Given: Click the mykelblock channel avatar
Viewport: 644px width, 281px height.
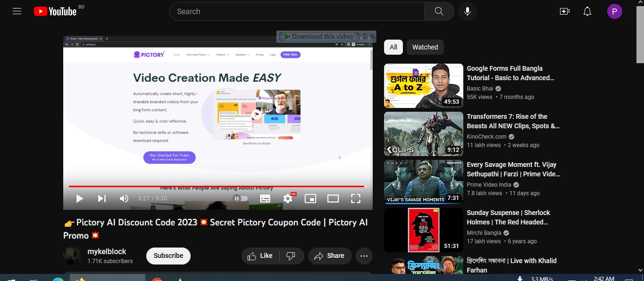Looking at the screenshot, I should tap(73, 256).
